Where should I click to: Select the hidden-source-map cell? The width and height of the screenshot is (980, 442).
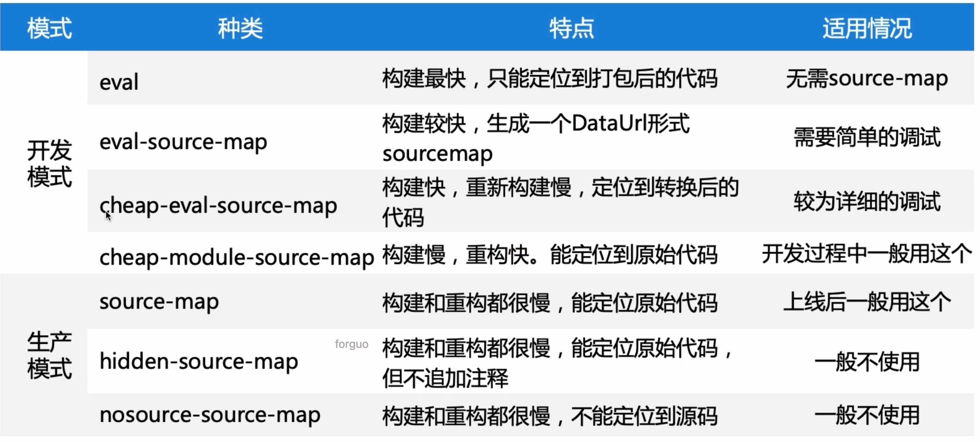tap(199, 361)
